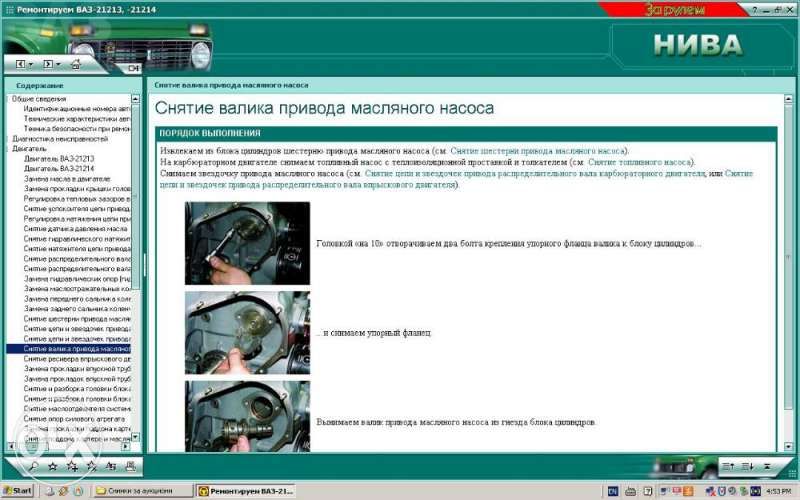Switch to Ремонтируем ВАЗ-21 taskbar button
The width and height of the screenshot is (800, 500).
[246, 491]
